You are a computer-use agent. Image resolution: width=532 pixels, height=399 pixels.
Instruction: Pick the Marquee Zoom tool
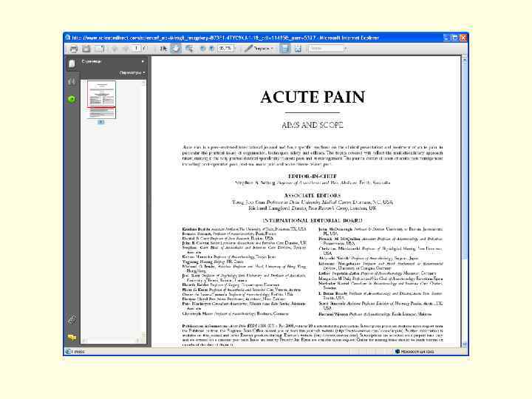click(189, 49)
